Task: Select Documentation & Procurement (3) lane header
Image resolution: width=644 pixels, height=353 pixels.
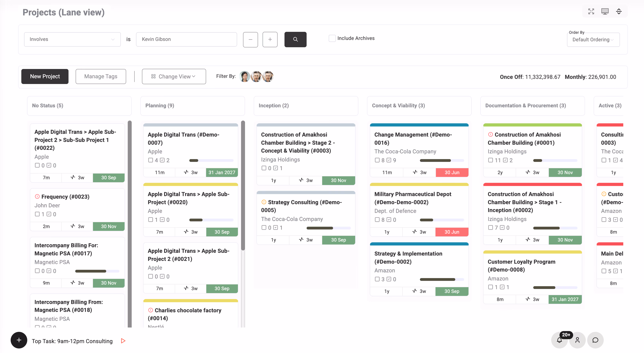Action: 532,106
